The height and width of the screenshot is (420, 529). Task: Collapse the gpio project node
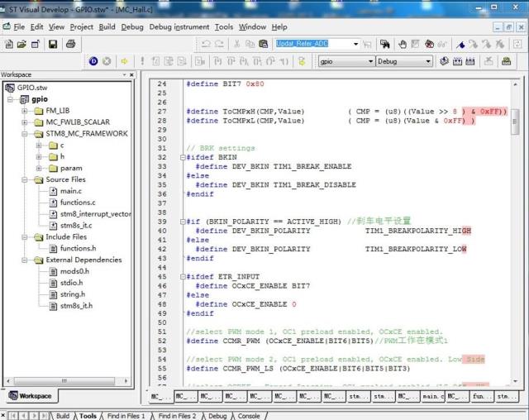pos(11,99)
